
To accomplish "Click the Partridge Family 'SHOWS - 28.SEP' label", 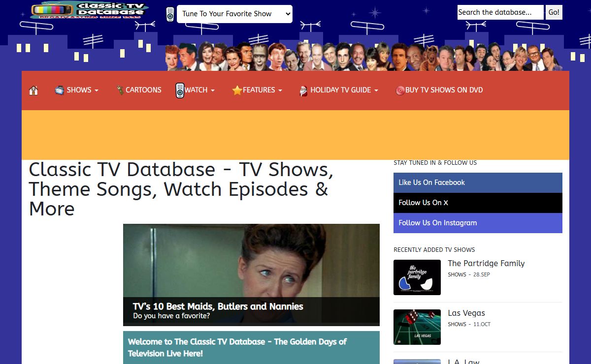I will (469, 274).
